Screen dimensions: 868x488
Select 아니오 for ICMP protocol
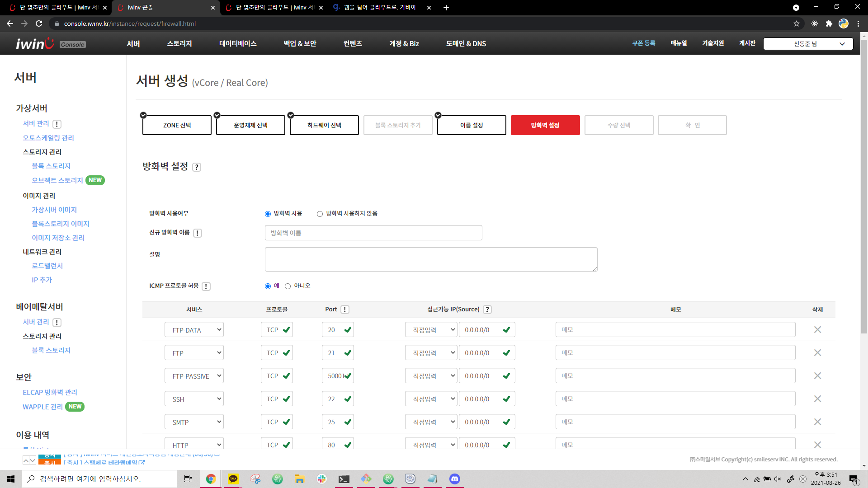[288, 286]
